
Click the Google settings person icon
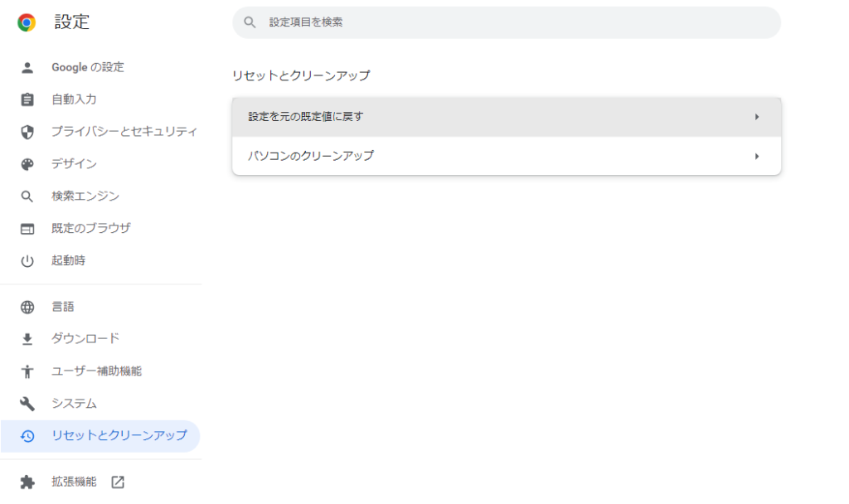tap(27, 67)
